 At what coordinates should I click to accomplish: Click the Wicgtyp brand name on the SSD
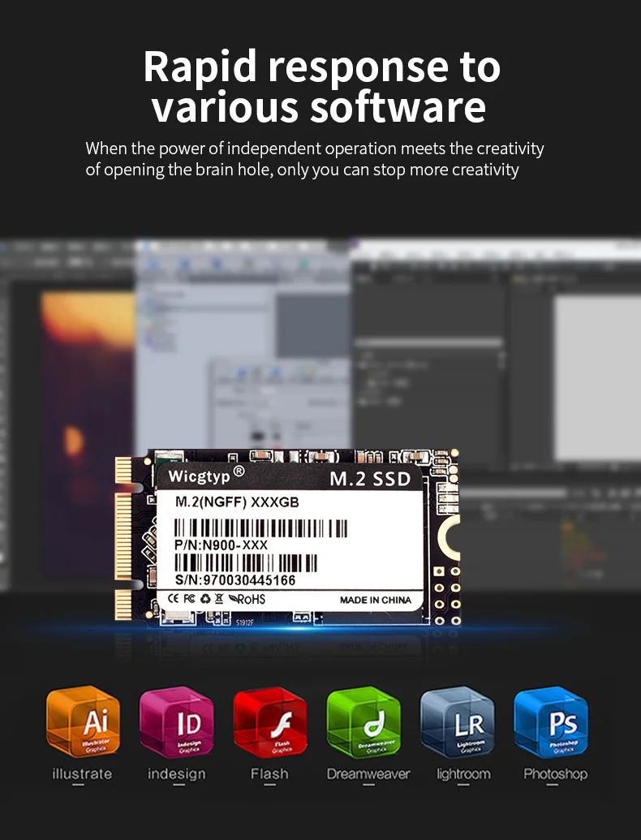point(199,476)
